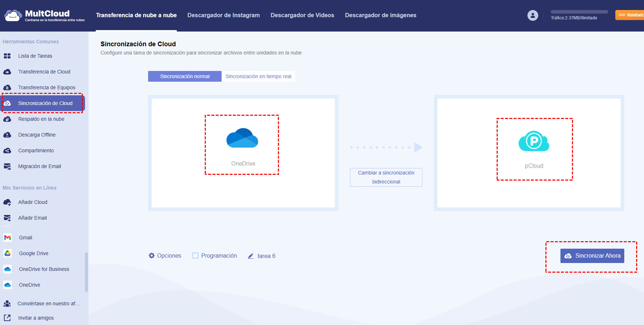Click the pCloud label in destination box
Viewport: 644px width, 325px height.
(x=534, y=166)
